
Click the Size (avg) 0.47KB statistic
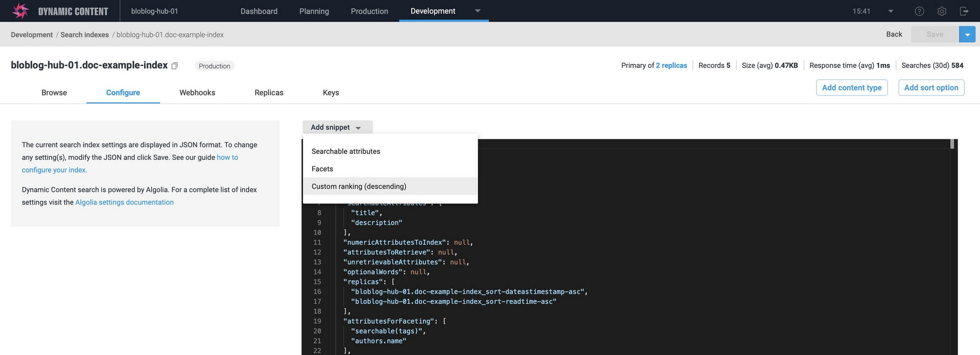769,66
